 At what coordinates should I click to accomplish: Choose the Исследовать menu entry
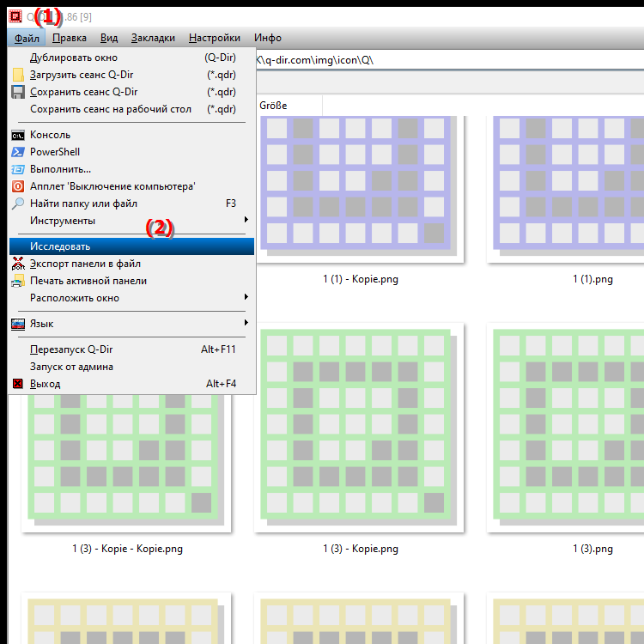pos(131,246)
